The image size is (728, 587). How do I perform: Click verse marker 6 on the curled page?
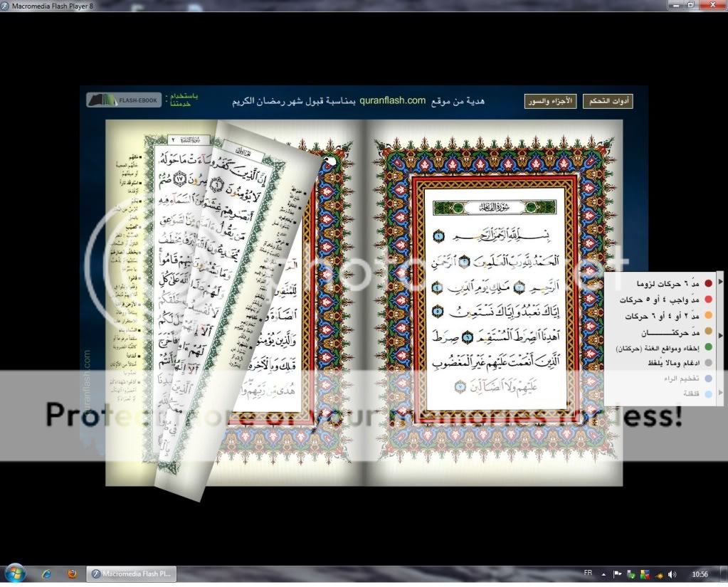216,185
